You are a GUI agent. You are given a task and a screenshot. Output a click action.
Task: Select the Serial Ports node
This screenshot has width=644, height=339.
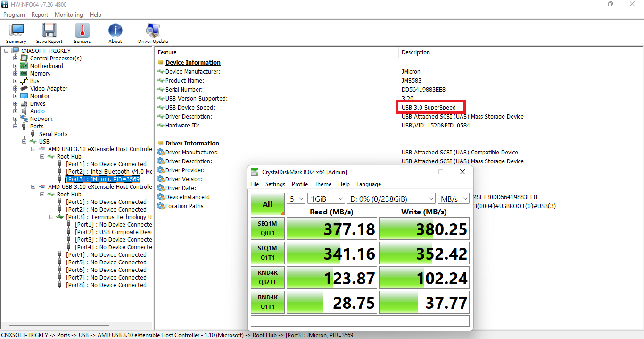[x=53, y=134]
